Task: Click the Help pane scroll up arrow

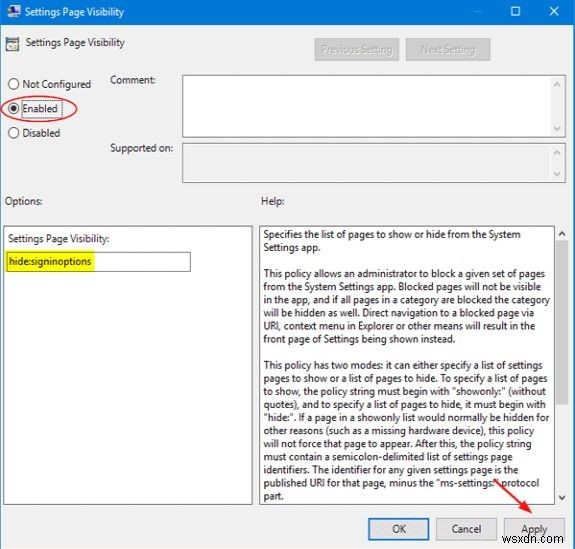Action: (x=562, y=234)
